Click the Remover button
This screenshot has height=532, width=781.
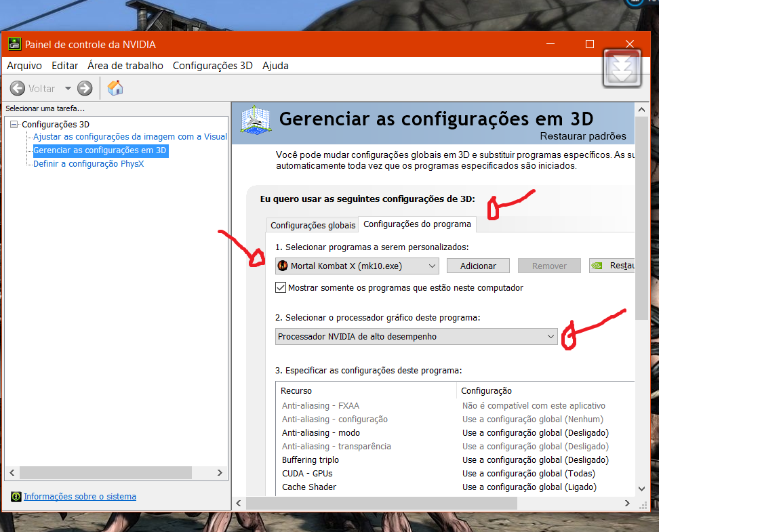[549, 266]
